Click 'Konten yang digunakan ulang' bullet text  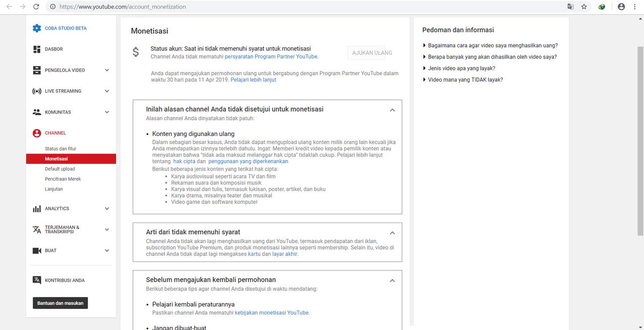point(193,134)
